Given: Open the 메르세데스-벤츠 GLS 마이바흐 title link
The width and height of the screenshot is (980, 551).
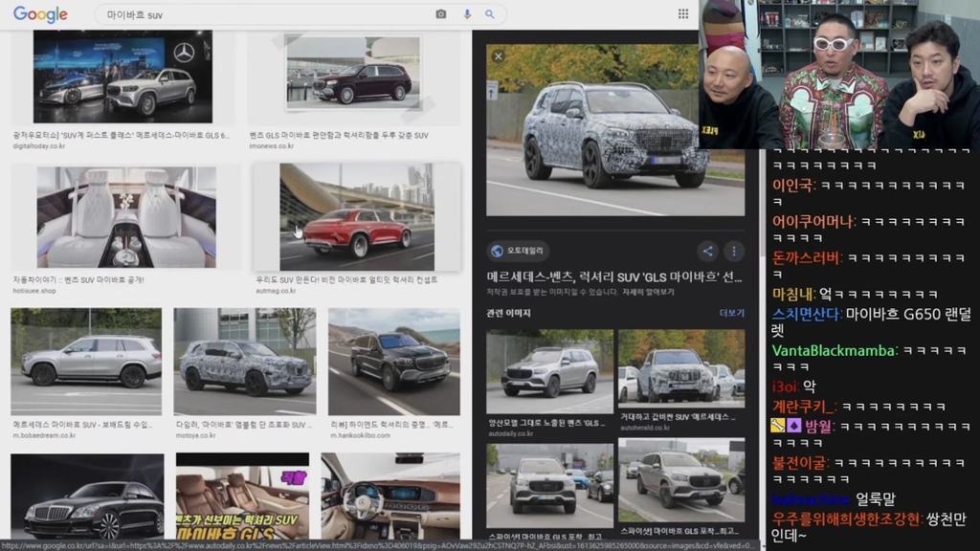Looking at the screenshot, I should [x=614, y=276].
